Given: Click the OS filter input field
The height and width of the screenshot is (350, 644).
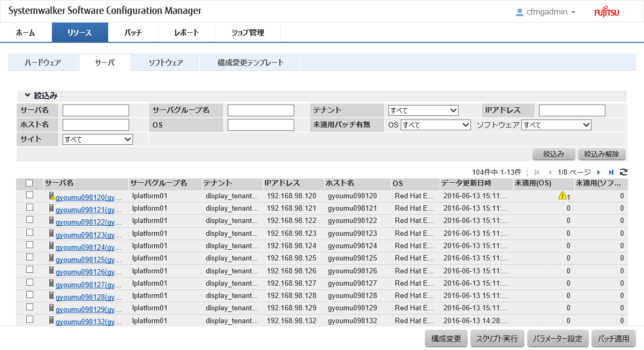Looking at the screenshot, I should tap(261, 125).
